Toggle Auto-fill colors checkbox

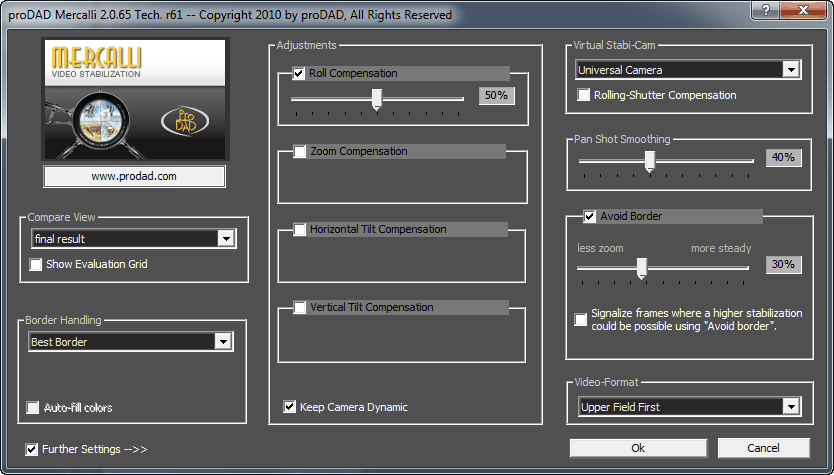33,408
